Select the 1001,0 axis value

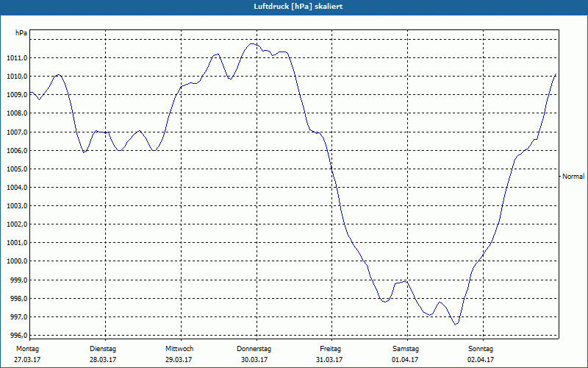(x=17, y=243)
